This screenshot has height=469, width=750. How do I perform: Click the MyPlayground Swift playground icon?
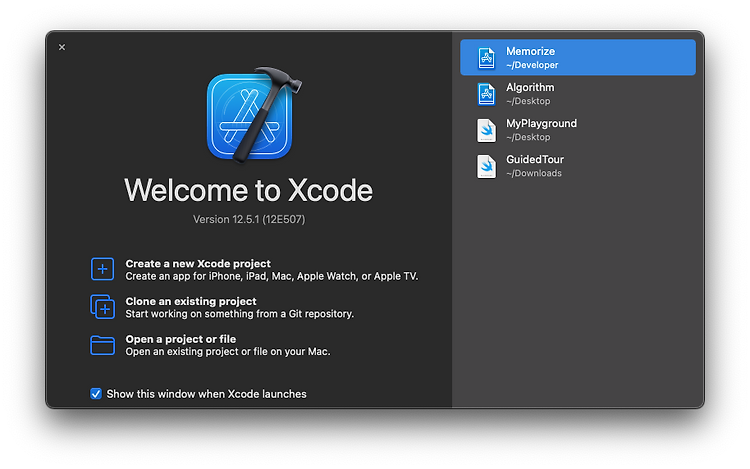coord(486,130)
